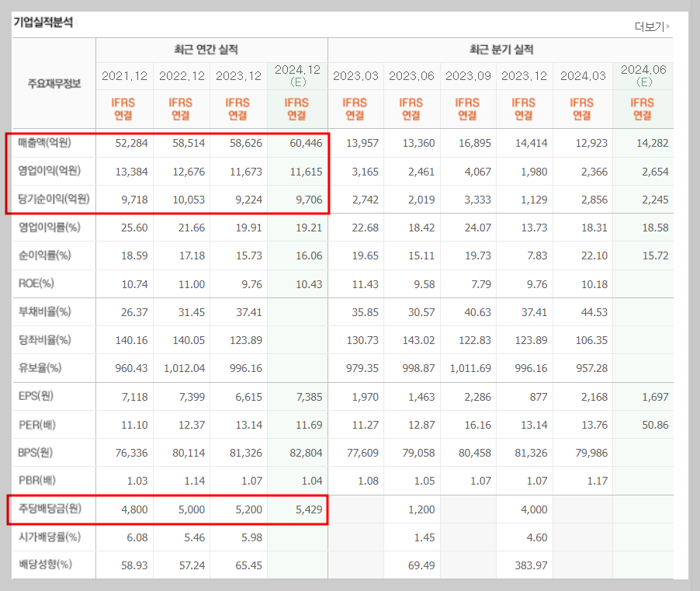Click the 877 EPS value
The width and height of the screenshot is (700, 591).
pyautogui.click(x=539, y=397)
